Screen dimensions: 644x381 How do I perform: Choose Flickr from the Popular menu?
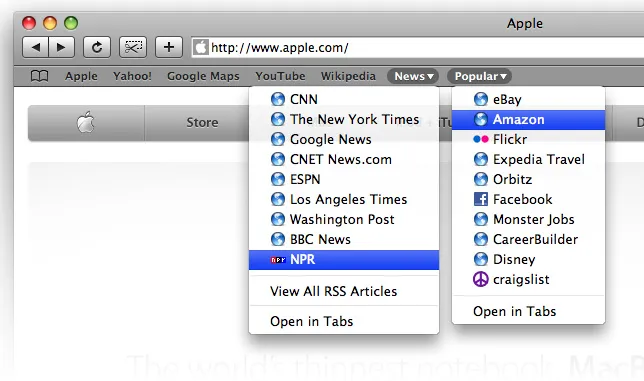pos(528,140)
